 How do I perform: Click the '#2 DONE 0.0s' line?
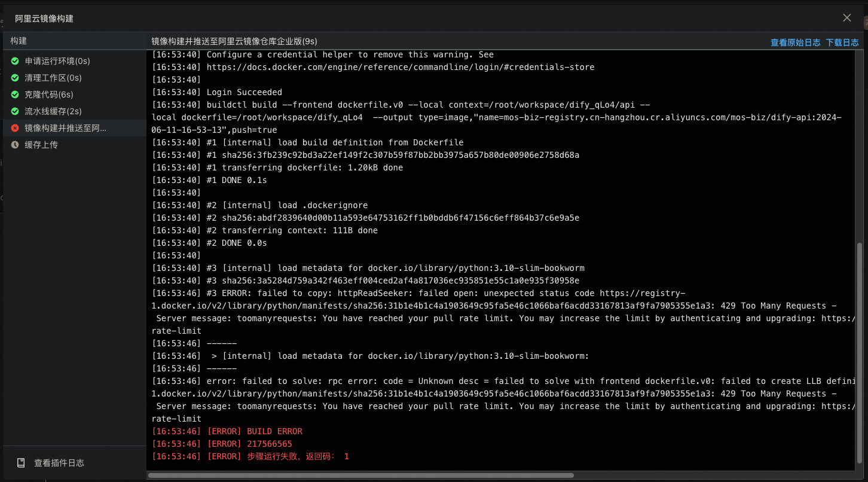tap(209, 243)
